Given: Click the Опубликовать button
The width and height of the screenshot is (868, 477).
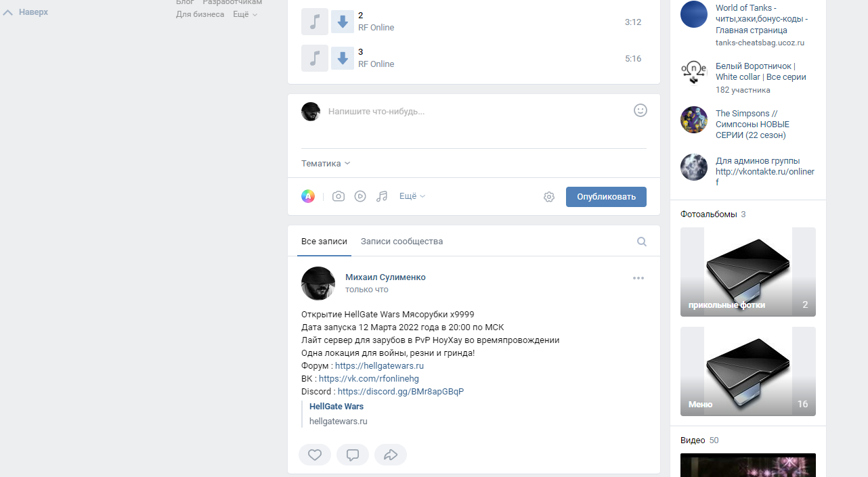Looking at the screenshot, I should pyautogui.click(x=606, y=197).
